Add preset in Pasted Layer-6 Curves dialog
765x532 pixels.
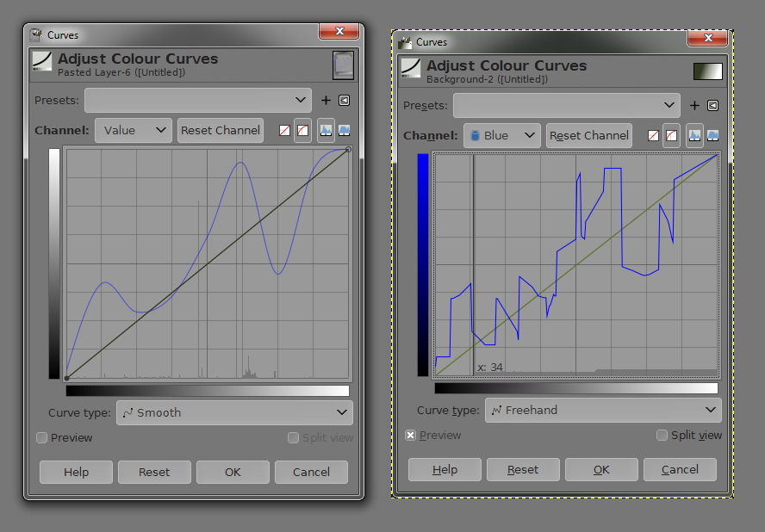[x=326, y=101]
